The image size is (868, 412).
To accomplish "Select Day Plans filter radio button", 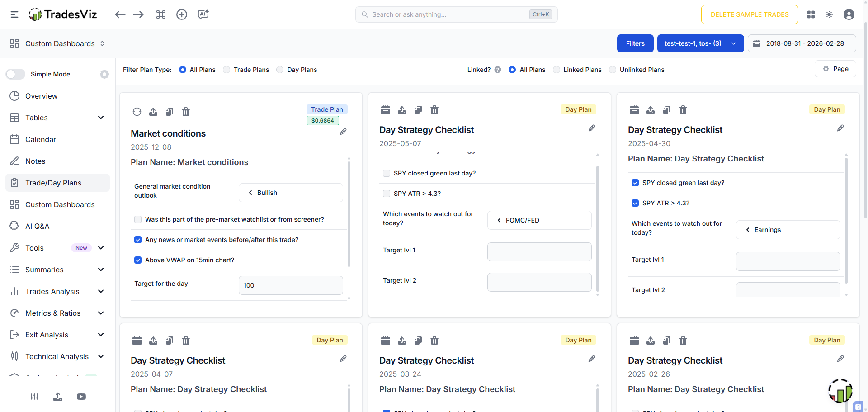I will (280, 70).
